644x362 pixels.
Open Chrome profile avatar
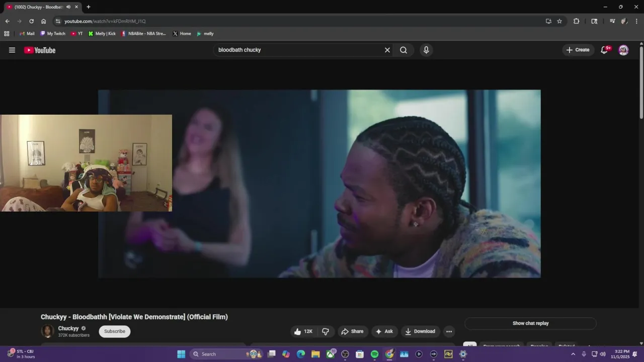coord(624,21)
